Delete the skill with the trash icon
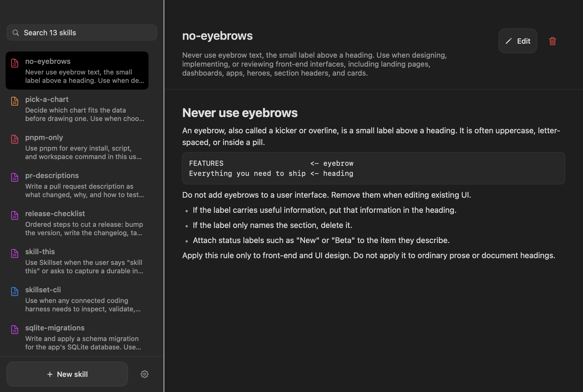Image resolution: width=583 pixels, height=392 pixels. 552,41
